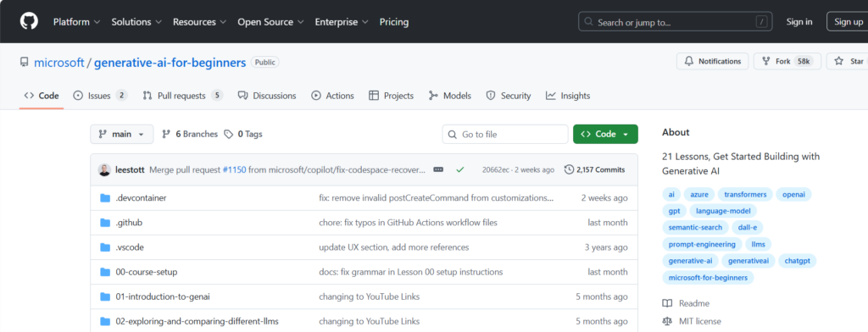Open commit 'chore: fix typos in GitHub Actions'
The height and width of the screenshot is (332, 868).
408,223
